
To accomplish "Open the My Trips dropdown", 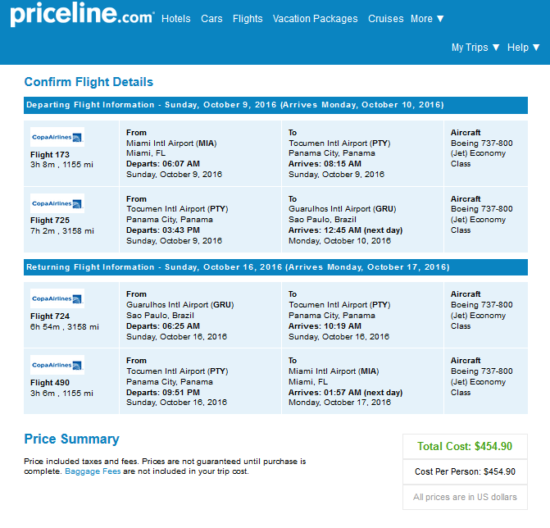I will 475,47.
